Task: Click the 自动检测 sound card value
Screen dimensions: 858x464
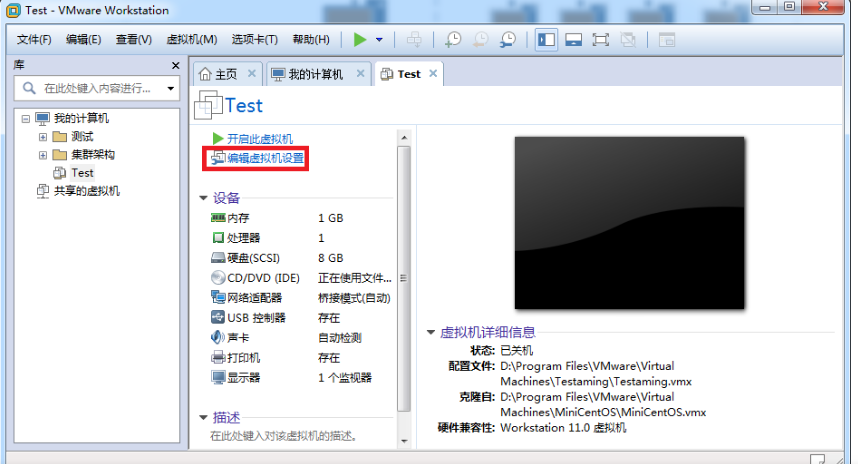Action: tap(340, 338)
